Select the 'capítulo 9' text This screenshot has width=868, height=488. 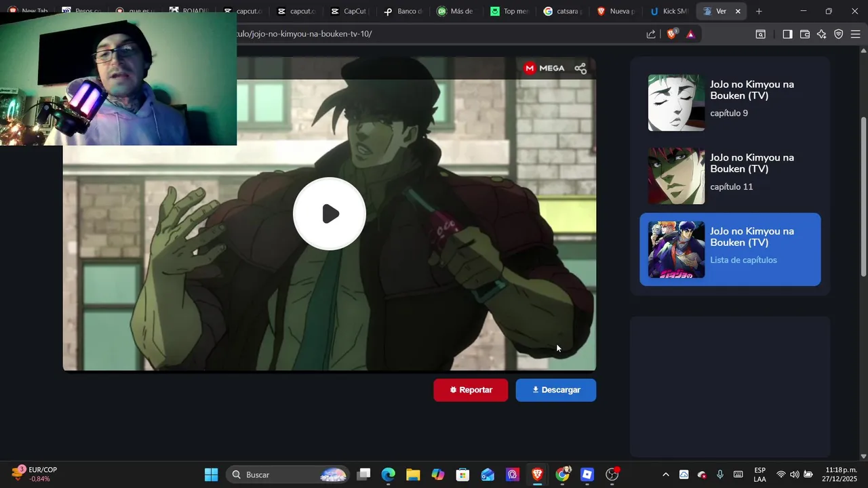click(x=729, y=113)
